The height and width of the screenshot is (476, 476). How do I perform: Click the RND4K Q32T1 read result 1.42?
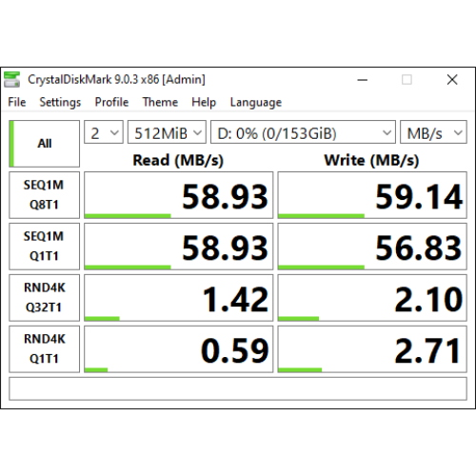coord(179,298)
